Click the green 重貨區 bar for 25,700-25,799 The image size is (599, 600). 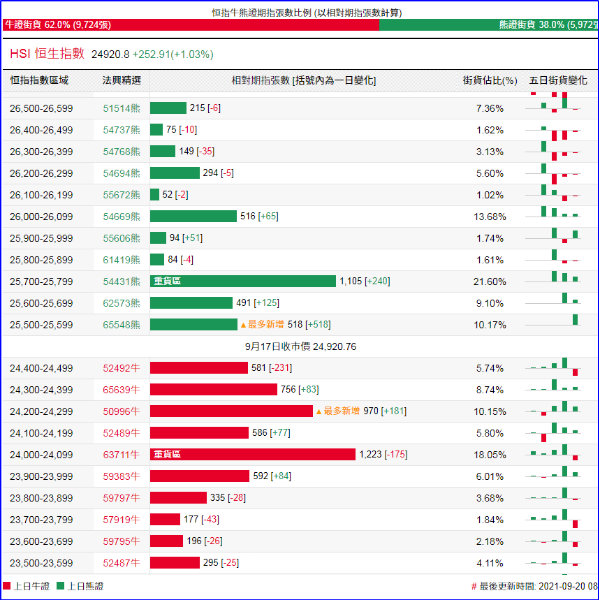click(x=243, y=281)
